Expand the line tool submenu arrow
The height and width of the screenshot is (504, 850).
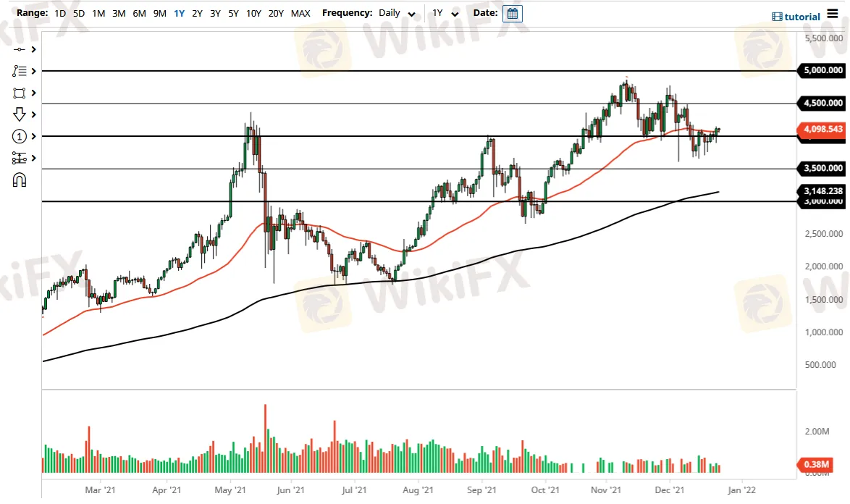tap(33, 49)
